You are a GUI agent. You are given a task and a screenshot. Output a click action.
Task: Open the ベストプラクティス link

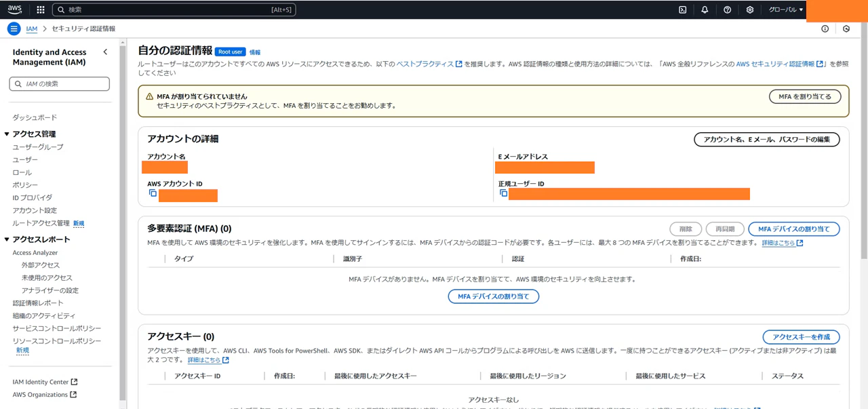pyautogui.click(x=429, y=64)
